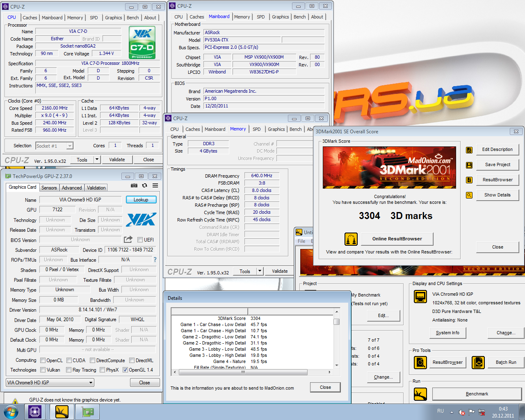Open GPU-Z taskbar icon
Image resolution: width=525 pixels, height=420 pixels.
click(88, 412)
